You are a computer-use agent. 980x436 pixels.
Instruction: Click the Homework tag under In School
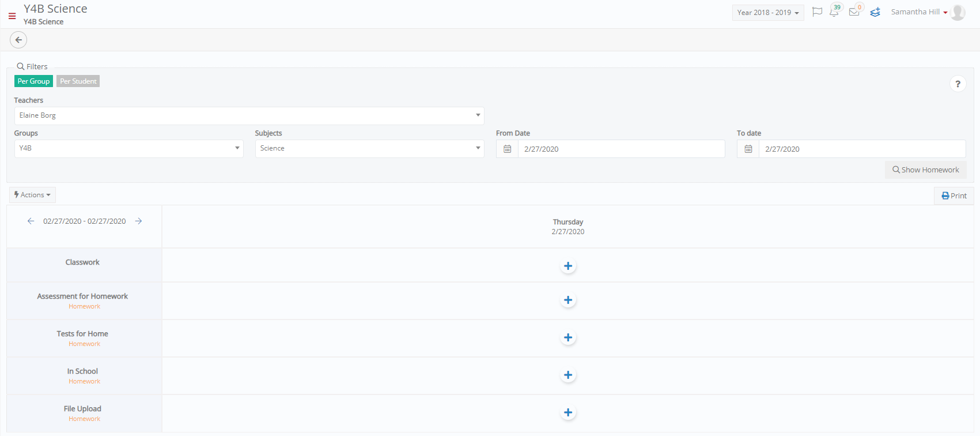click(85, 381)
